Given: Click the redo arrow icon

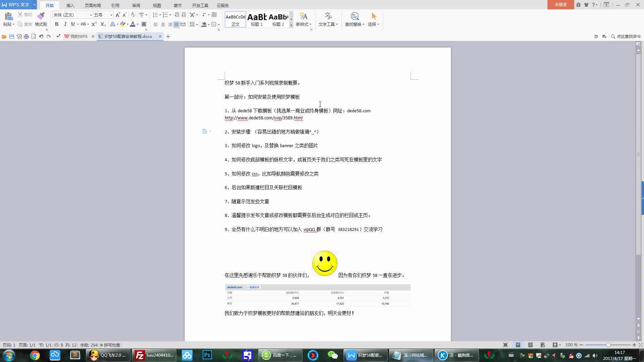Looking at the screenshot, I should (x=49, y=37).
